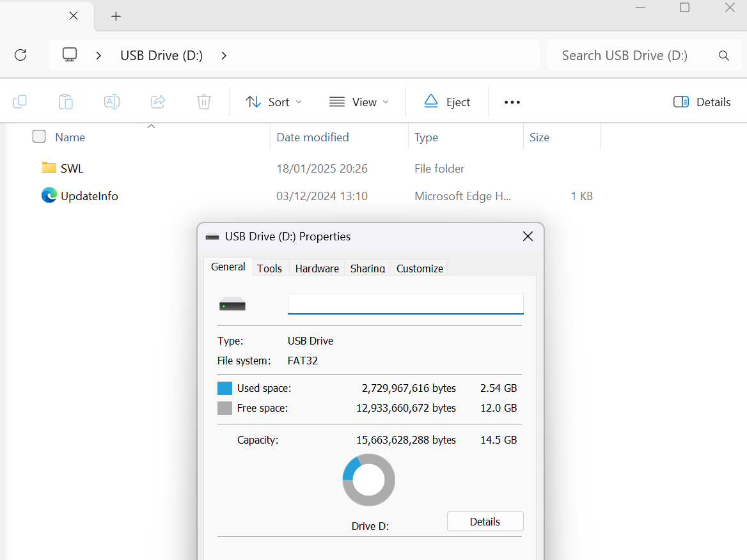The height and width of the screenshot is (560, 747).
Task: Sort by Size column header
Action: pos(539,137)
